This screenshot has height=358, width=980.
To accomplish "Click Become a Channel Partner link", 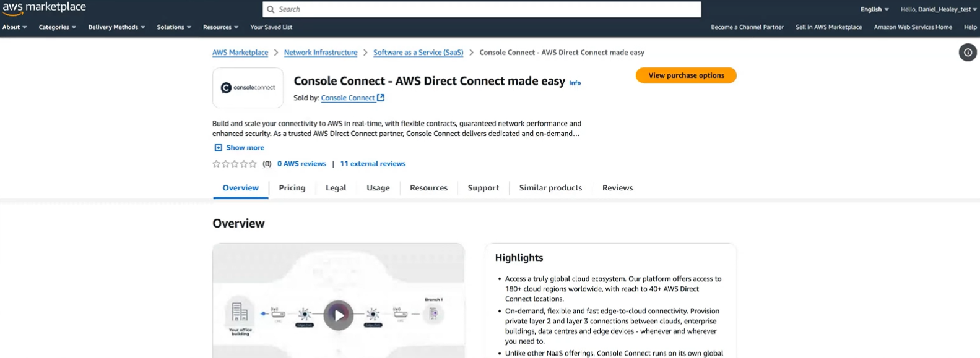I will pyautogui.click(x=747, y=27).
